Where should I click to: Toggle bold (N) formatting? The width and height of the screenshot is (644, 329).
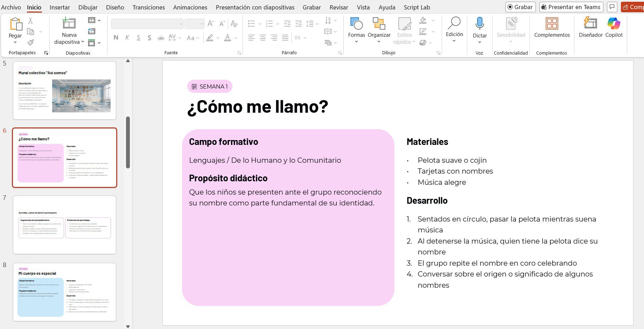click(x=116, y=38)
